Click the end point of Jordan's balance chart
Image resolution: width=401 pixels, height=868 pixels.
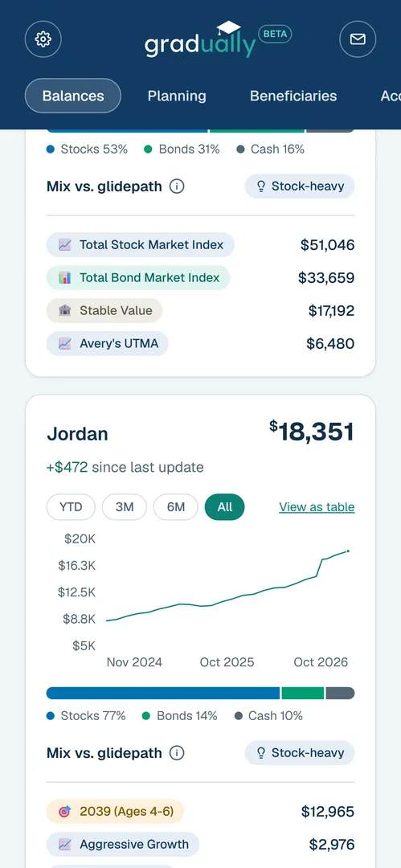point(348,551)
